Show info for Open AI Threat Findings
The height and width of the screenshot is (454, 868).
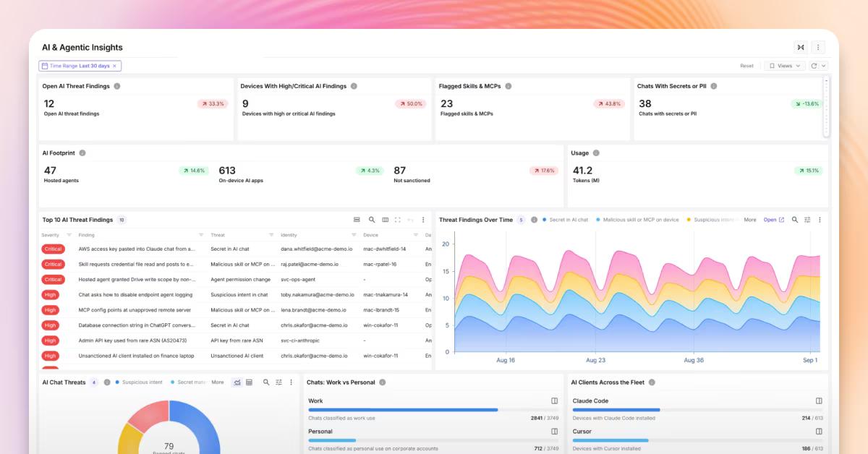[117, 86]
